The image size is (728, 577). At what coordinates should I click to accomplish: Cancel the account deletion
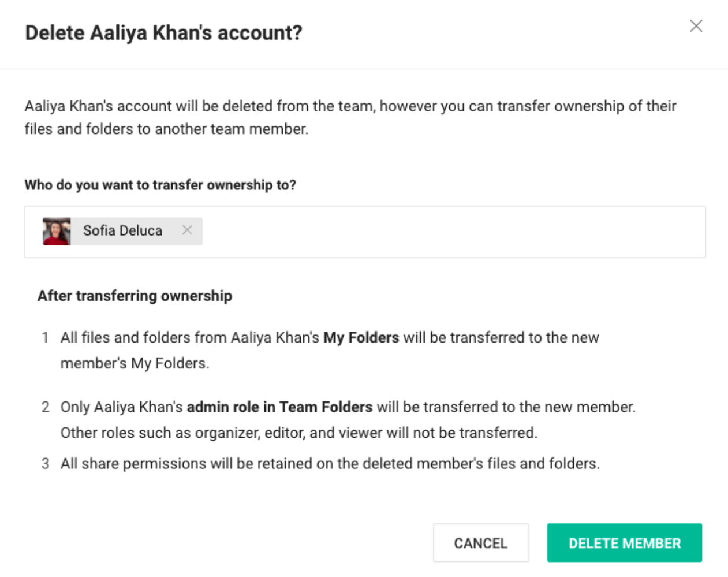(481, 543)
